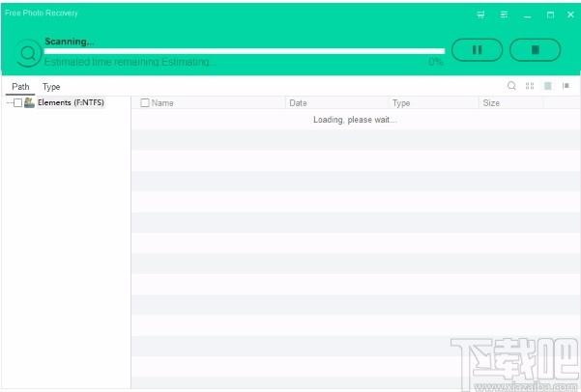Click the scanning magnifier icon

28,53
